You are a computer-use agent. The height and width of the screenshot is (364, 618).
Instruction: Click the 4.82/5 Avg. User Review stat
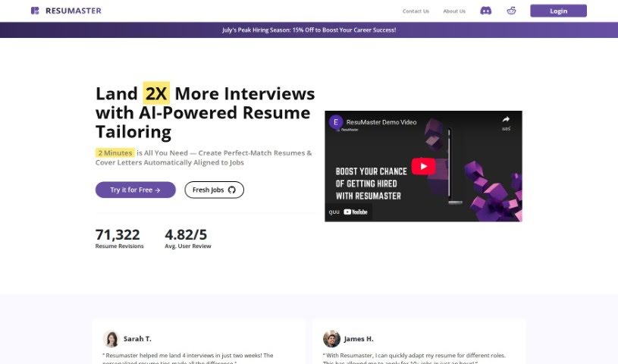187,238
